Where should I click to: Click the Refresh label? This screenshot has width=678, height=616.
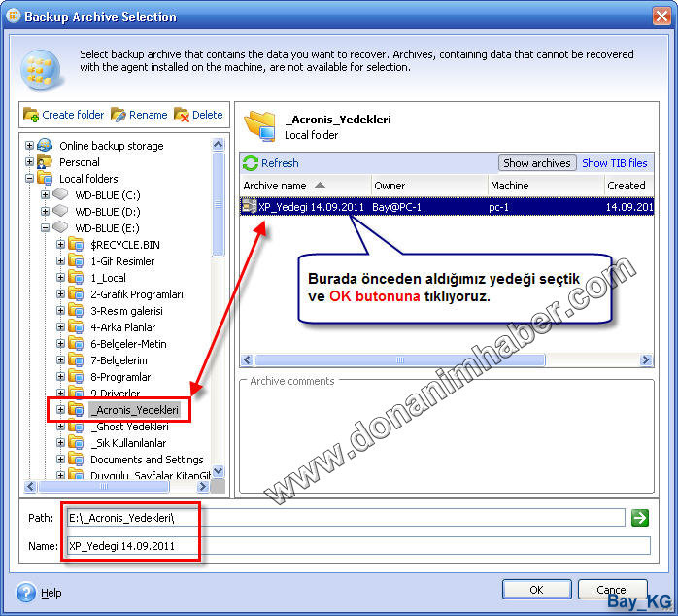point(280,163)
